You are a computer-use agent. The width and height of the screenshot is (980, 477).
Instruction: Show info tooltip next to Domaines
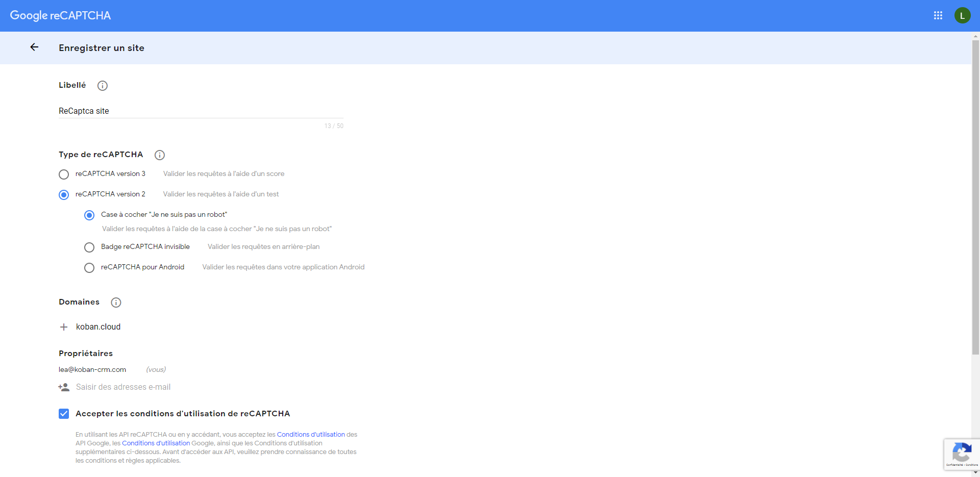(116, 303)
